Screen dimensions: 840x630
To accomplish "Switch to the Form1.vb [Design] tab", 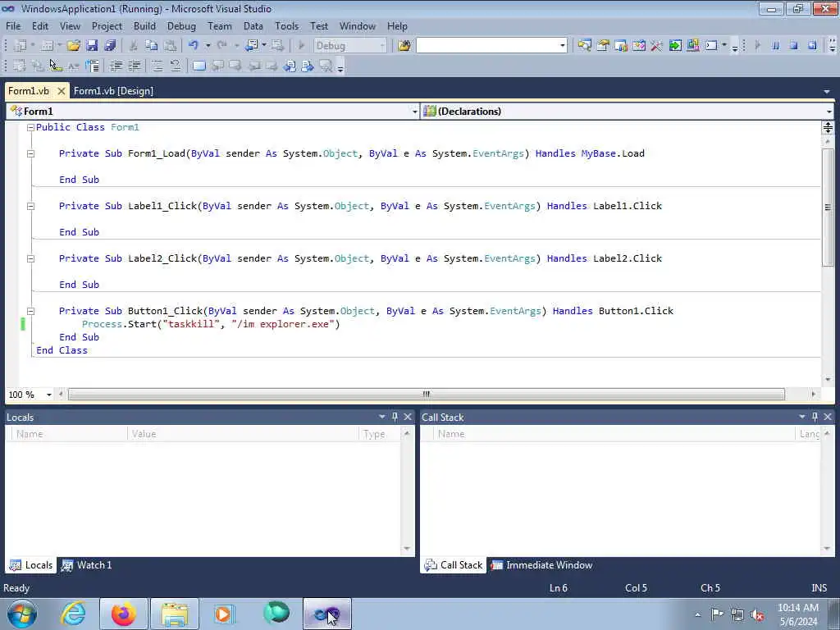I will pos(113,91).
